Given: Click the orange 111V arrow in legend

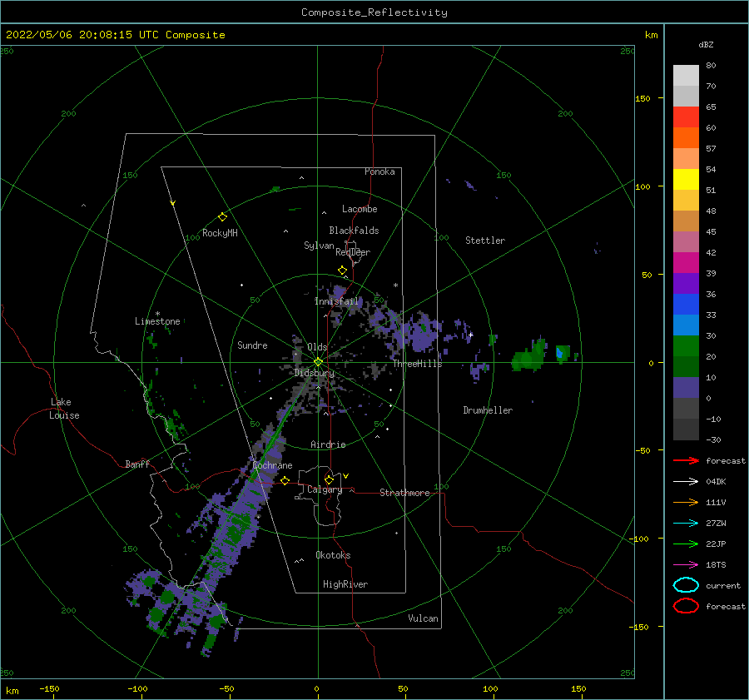Looking at the screenshot, I should 686,502.
